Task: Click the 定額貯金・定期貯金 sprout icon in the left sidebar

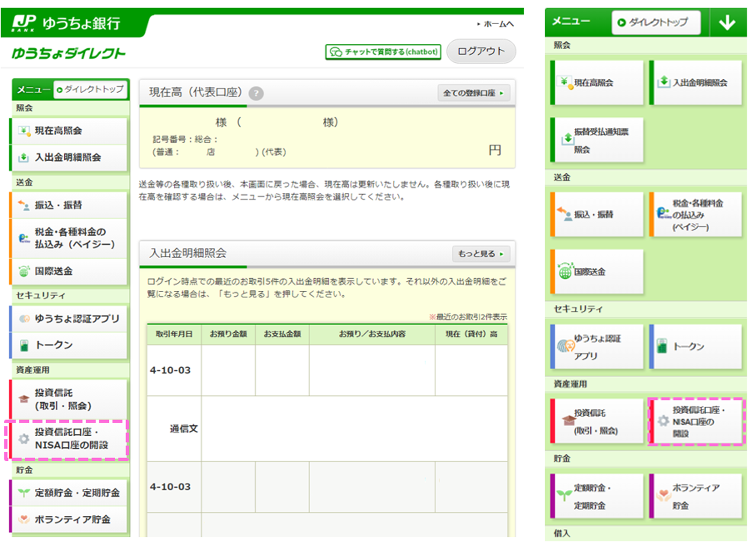Action: point(24,493)
